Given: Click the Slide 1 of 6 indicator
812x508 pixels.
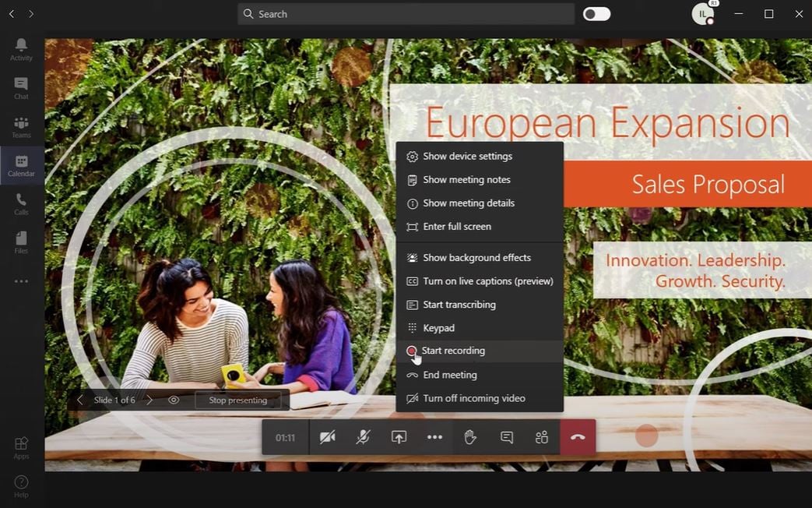Looking at the screenshot, I should (114, 400).
